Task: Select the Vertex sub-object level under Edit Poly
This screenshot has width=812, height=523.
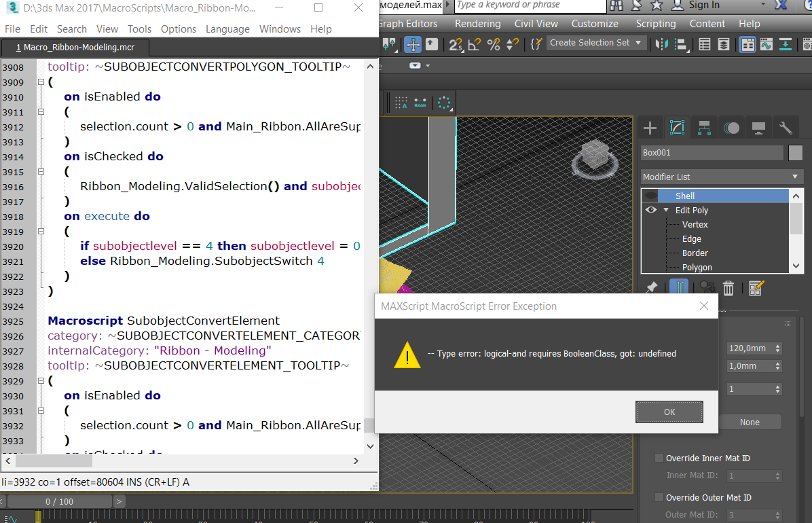Action: (695, 224)
